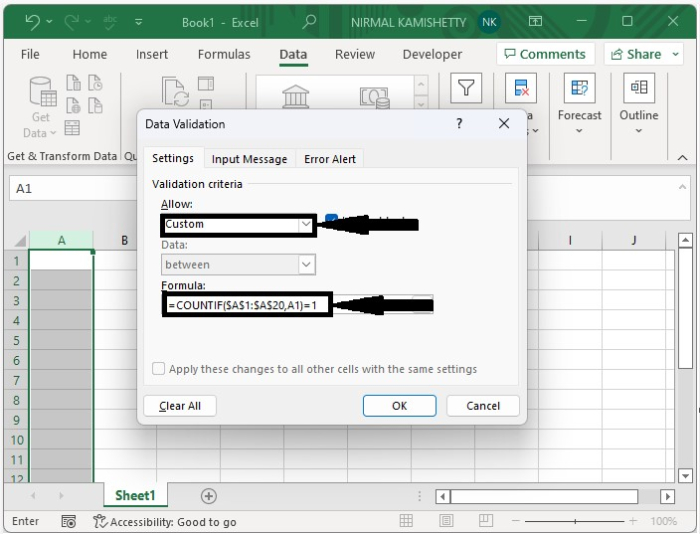Select the Stocks data type icon

[296, 96]
